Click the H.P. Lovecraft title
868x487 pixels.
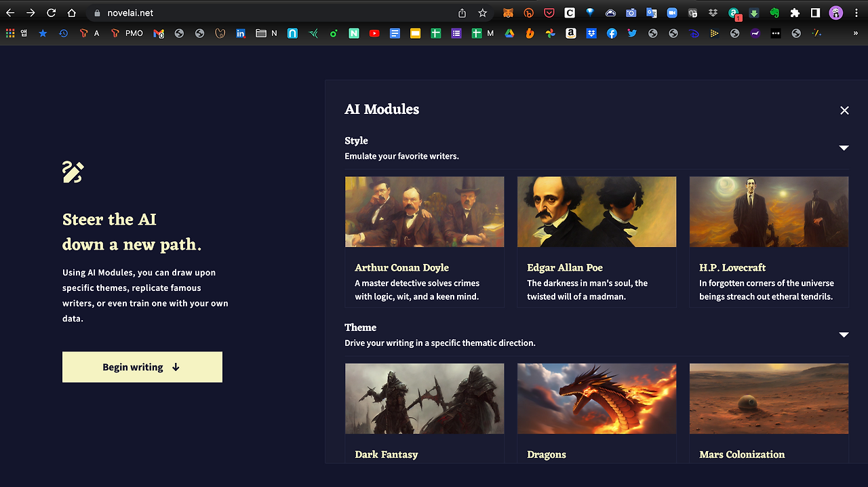pos(732,267)
